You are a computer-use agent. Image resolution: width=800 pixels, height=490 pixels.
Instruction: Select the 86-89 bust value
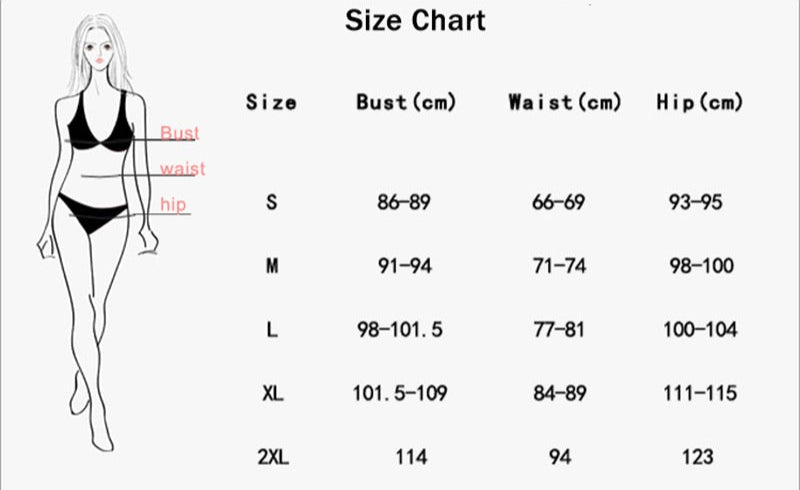(404, 202)
